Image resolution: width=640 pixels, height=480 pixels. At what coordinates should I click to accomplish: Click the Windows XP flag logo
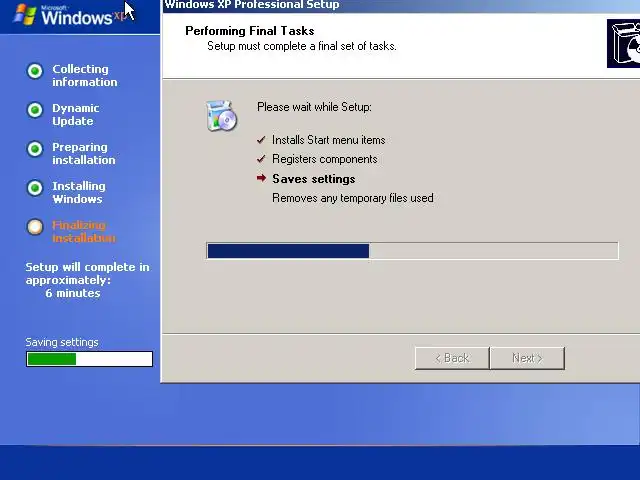coord(25,14)
